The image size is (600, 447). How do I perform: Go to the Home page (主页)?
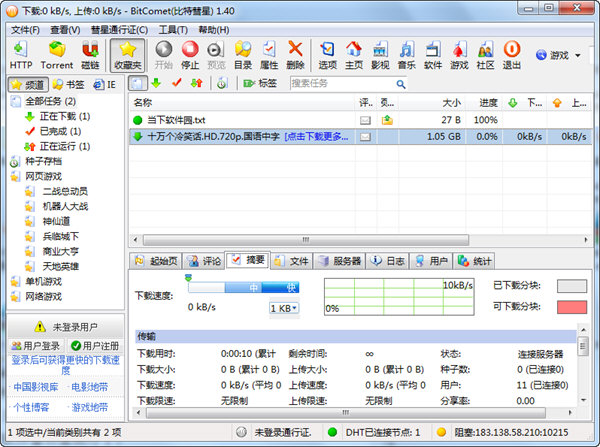click(x=354, y=55)
